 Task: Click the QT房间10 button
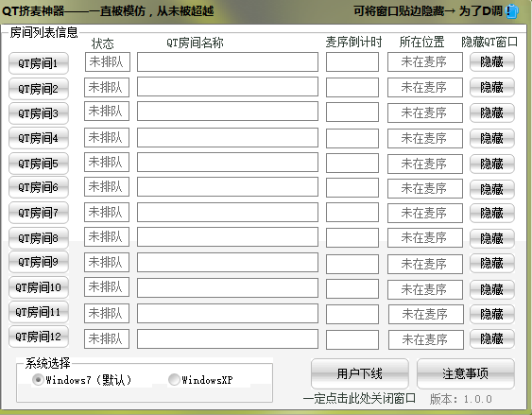click(x=39, y=287)
